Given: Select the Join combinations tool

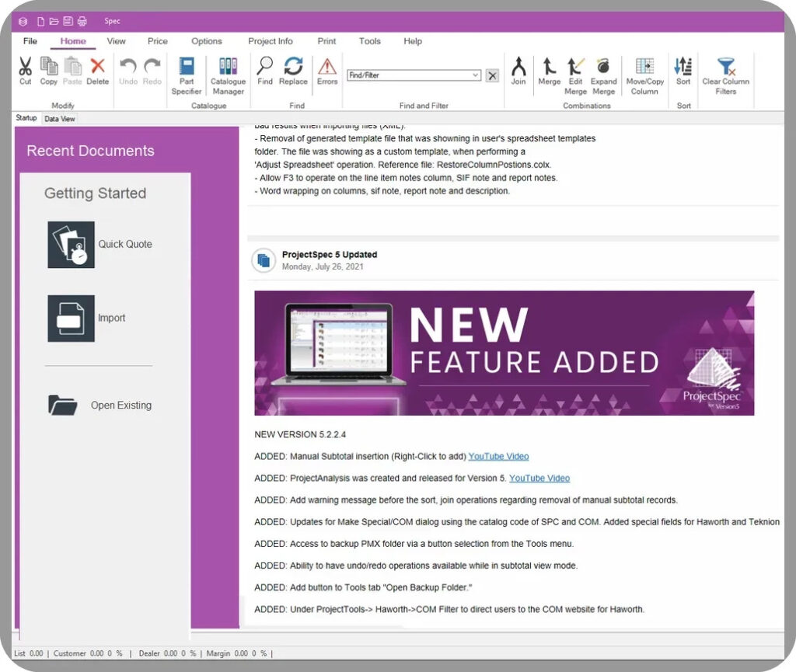Looking at the screenshot, I should click(518, 66).
